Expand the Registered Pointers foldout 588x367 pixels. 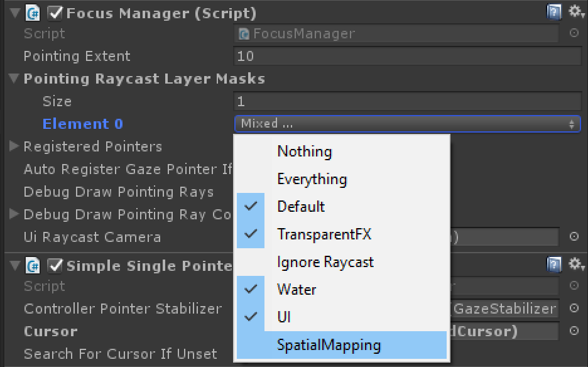tap(14, 146)
